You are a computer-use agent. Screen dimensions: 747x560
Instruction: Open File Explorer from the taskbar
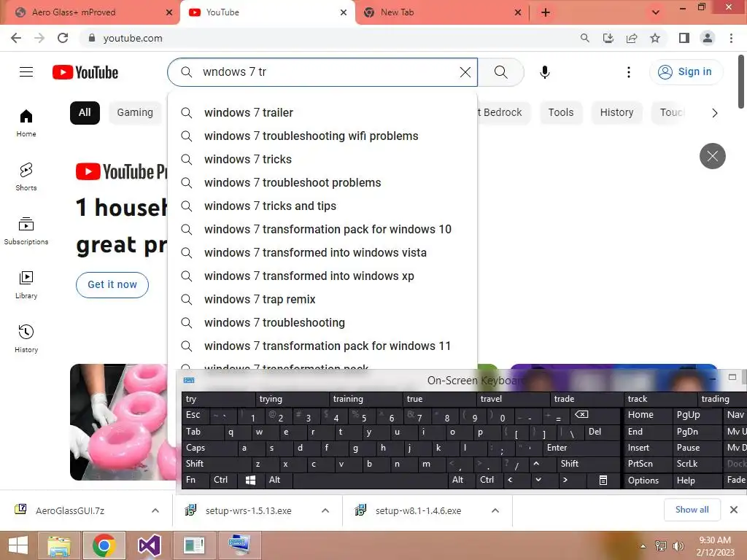[59, 545]
